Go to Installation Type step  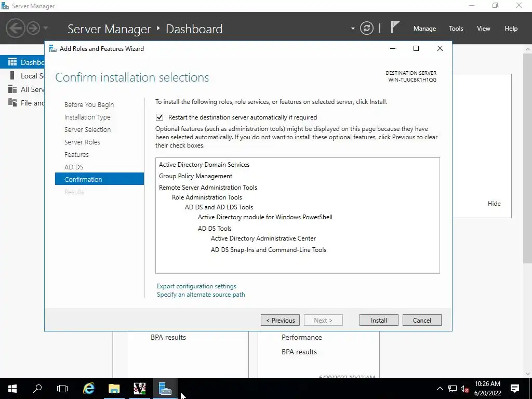point(87,117)
